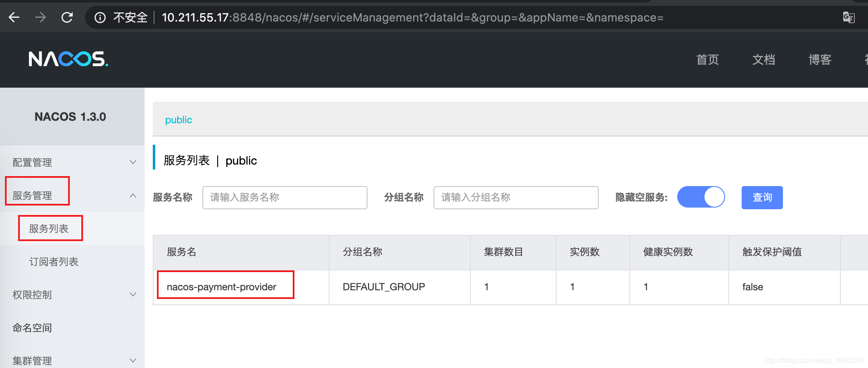This screenshot has height=368, width=868.
Task: Click the browser forward arrow
Action: [40, 17]
